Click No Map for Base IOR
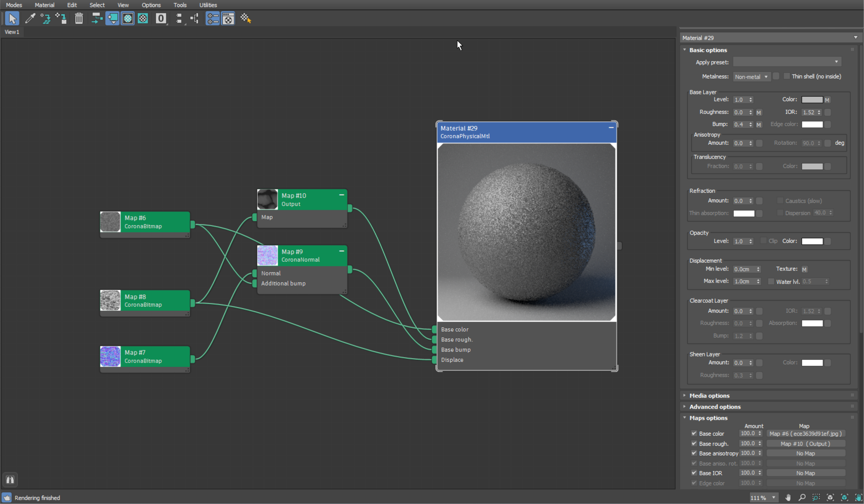Screen dimensions: 864x504 (806, 473)
